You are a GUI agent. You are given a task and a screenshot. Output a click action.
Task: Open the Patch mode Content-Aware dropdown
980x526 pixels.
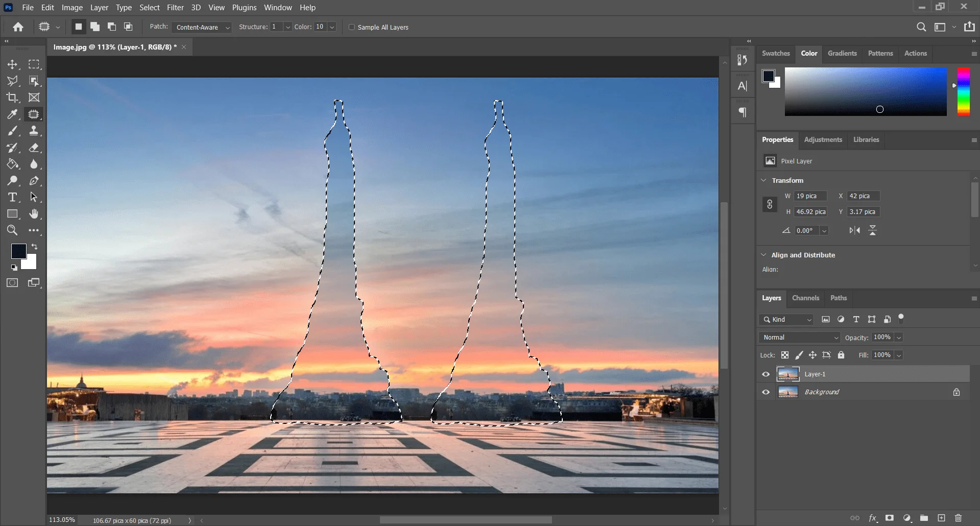(201, 27)
